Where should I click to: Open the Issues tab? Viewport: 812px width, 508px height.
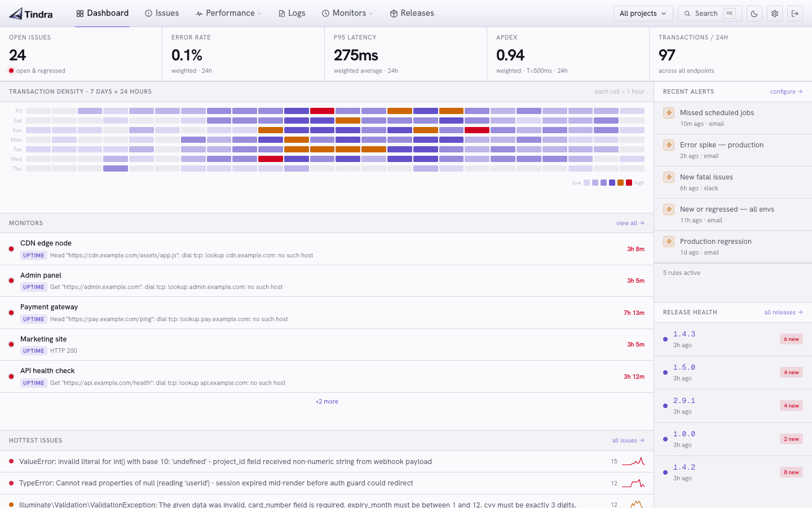tap(162, 13)
